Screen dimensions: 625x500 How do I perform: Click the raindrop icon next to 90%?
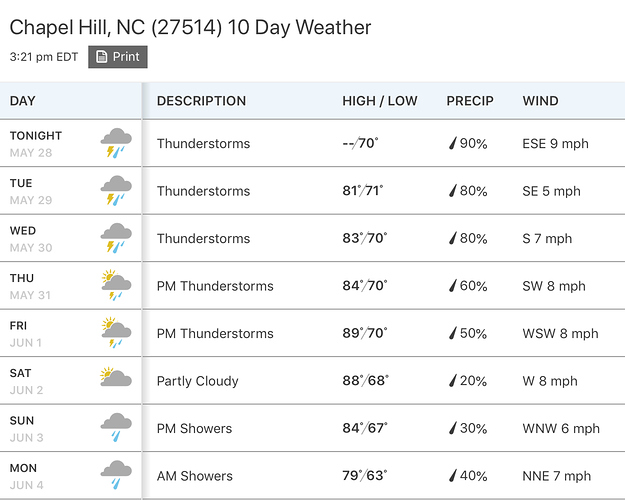(452, 143)
